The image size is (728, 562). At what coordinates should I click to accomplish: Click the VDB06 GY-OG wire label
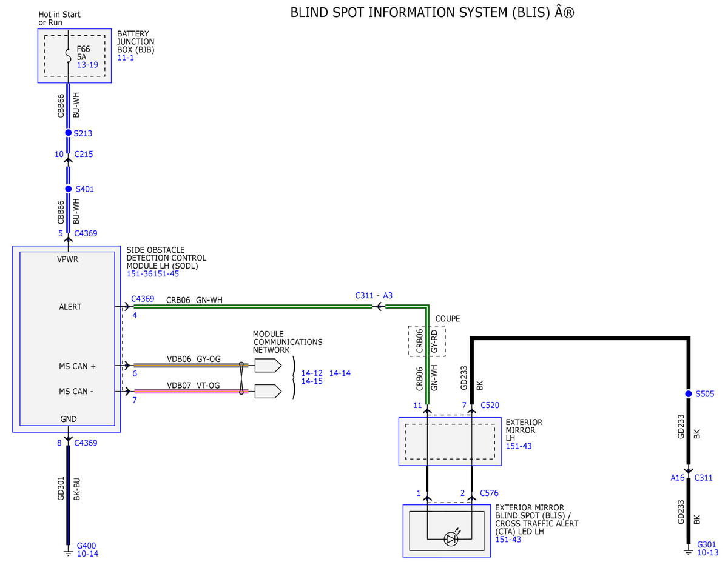click(x=194, y=359)
